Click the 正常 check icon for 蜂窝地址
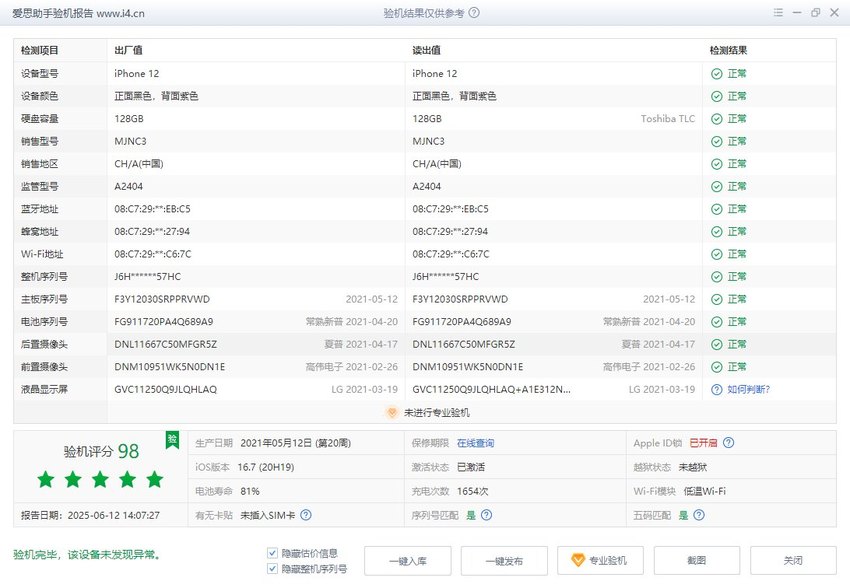Image resolution: width=850 pixels, height=588 pixels. (x=717, y=232)
